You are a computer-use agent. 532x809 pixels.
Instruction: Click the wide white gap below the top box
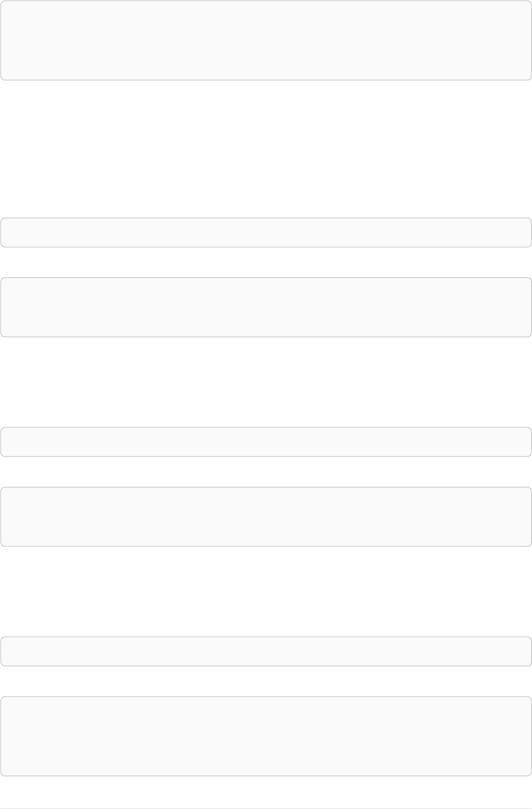[266, 149]
